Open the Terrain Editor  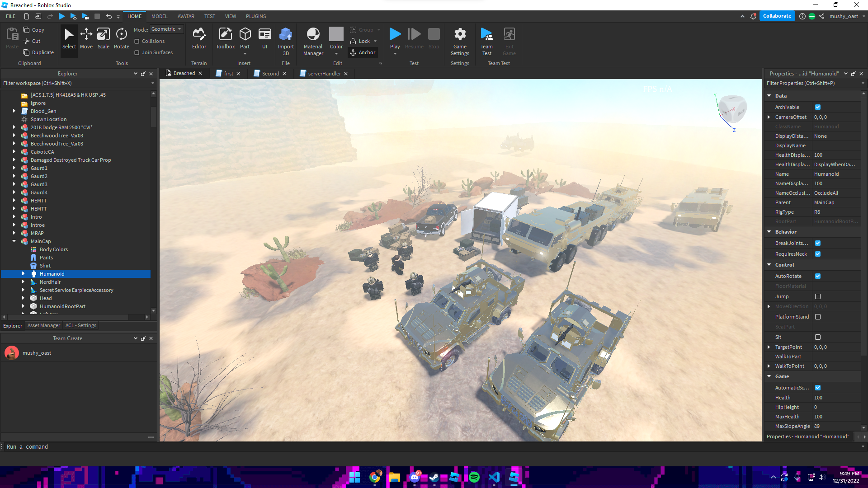point(199,38)
